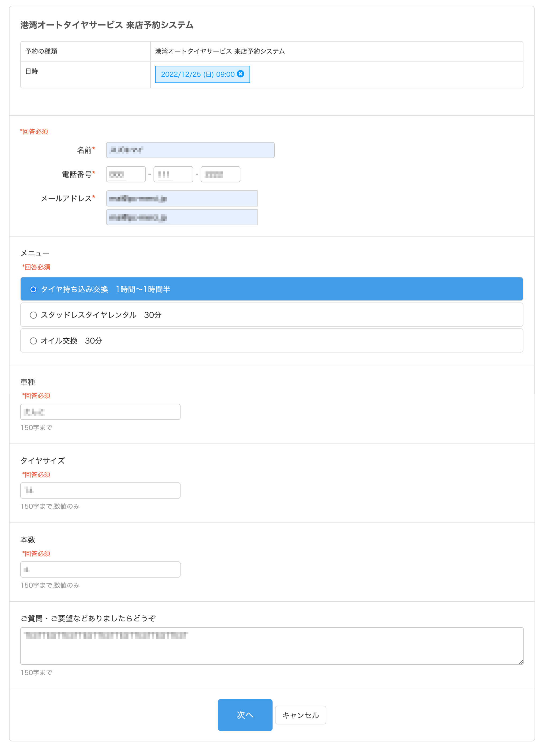Click the メールアドレス confirmation field
The width and height of the screenshot is (542, 756).
pyautogui.click(x=181, y=217)
